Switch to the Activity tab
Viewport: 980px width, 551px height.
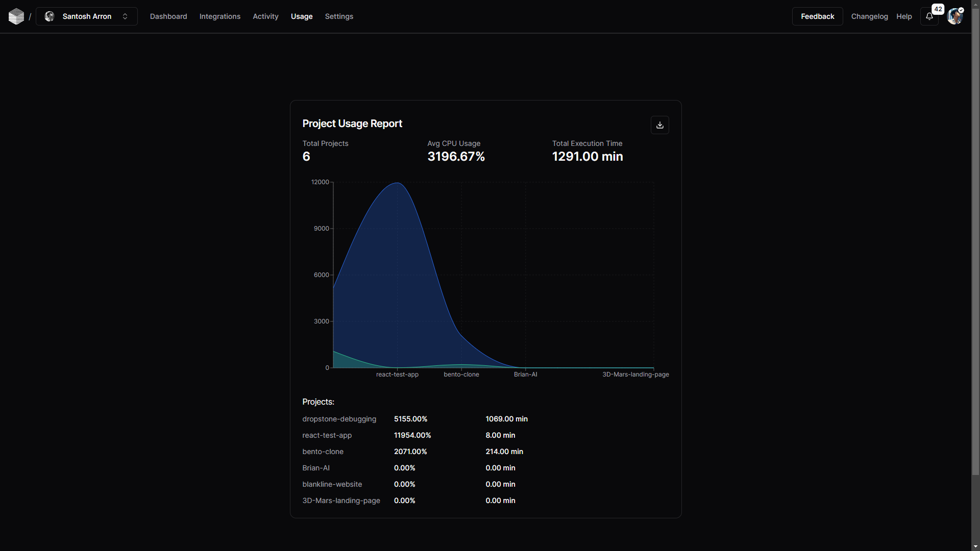click(x=265, y=16)
